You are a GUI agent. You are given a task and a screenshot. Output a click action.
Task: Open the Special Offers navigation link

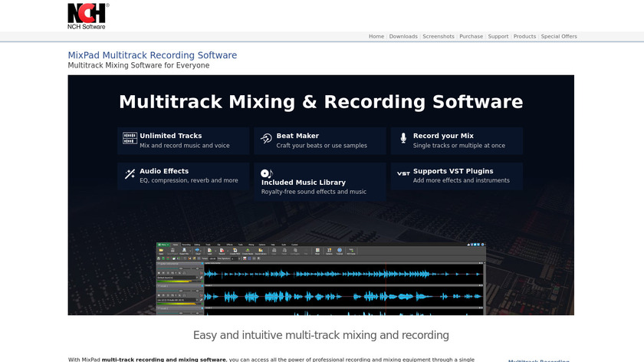(559, 37)
